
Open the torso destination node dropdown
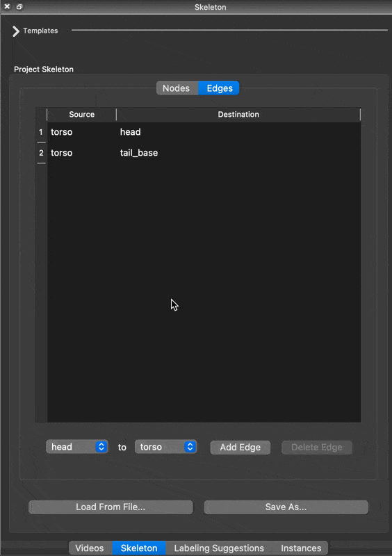tap(165, 447)
